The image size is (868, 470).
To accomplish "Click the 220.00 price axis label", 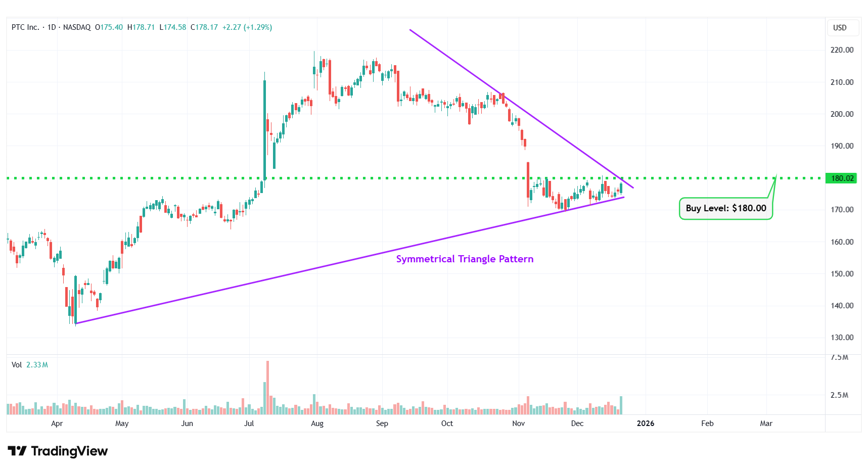I will coord(842,50).
